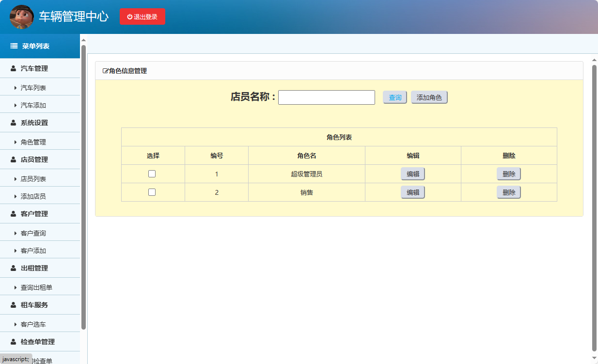The image size is (598, 364).
Task: Click the right vertical page scrollbar
Action: pos(594,194)
